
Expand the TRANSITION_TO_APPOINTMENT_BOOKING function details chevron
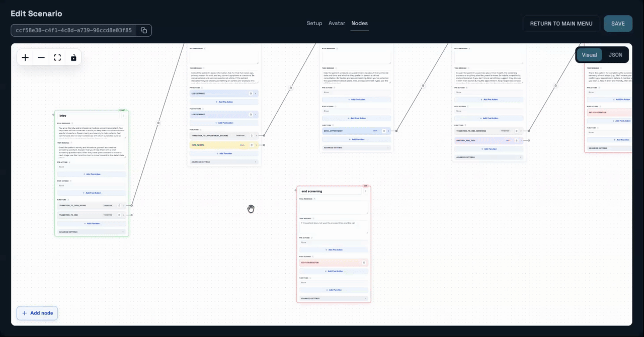pos(256,135)
